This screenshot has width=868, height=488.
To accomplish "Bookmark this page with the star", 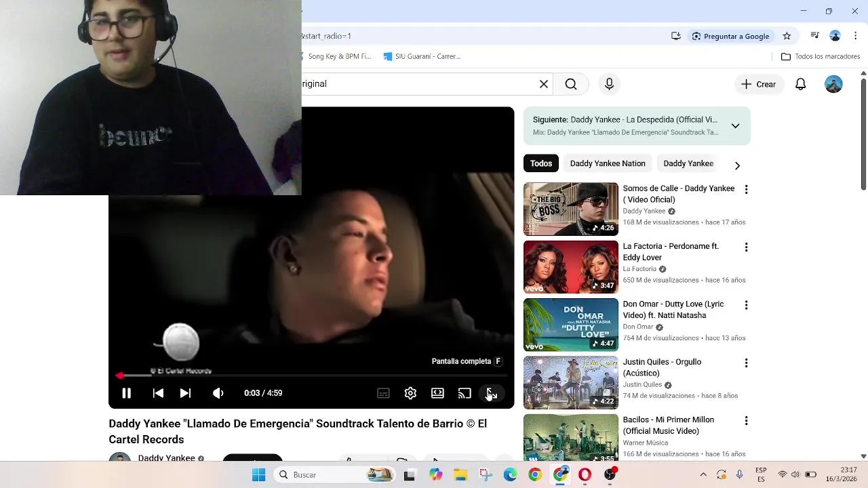I will click(x=787, y=36).
